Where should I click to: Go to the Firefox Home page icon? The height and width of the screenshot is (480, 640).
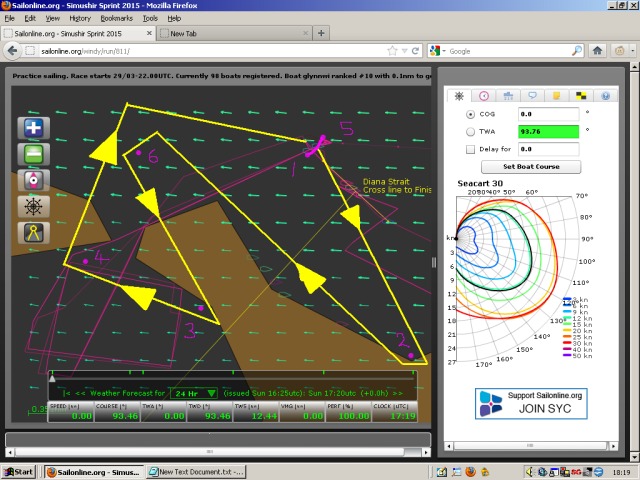tap(598, 51)
